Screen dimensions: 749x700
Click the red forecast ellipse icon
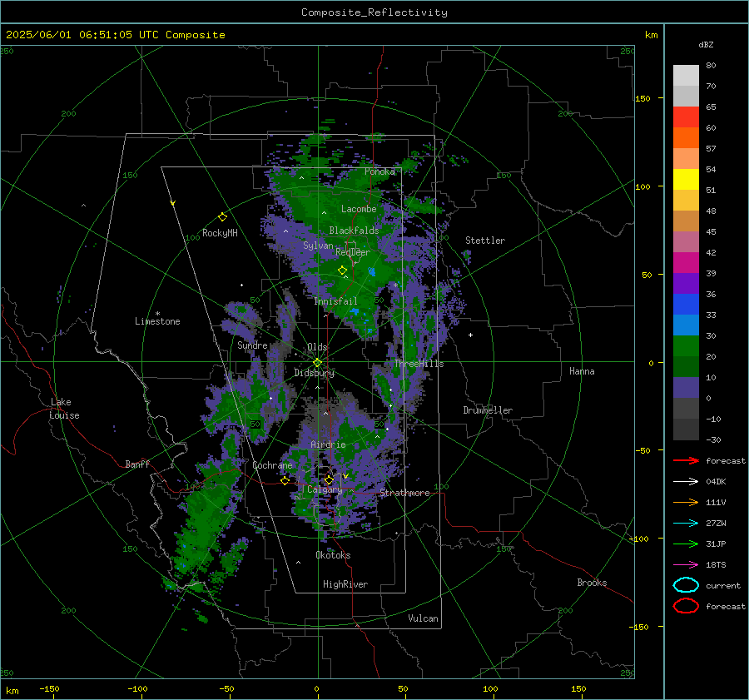coord(686,606)
